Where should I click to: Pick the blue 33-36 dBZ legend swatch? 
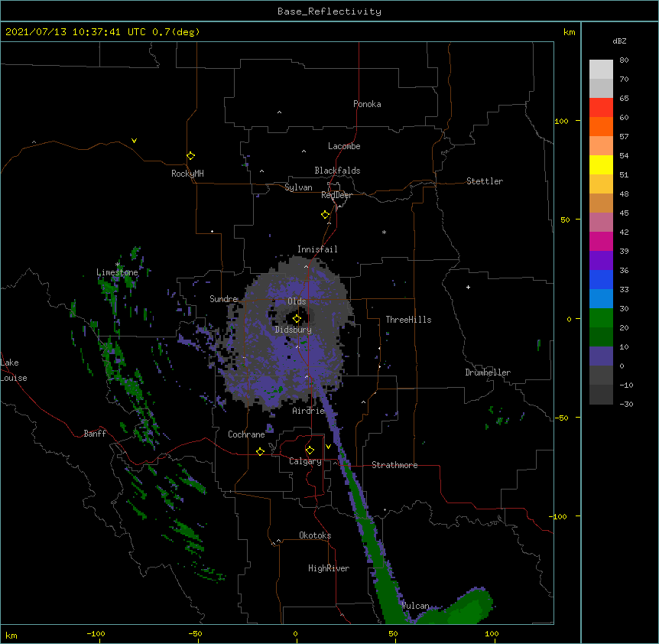coord(601,279)
